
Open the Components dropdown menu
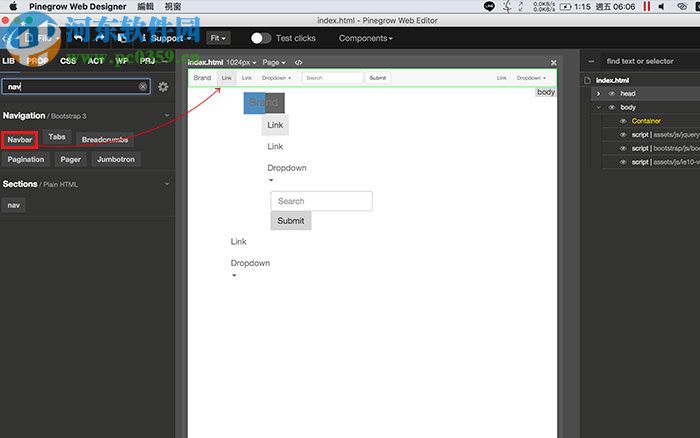point(366,38)
